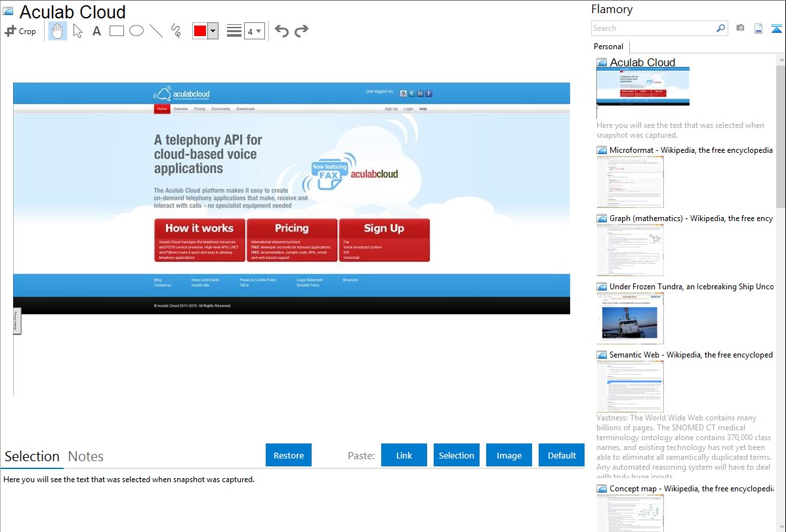
Task: Select the rectangle drawing tool
Action: tap(116, 31)
